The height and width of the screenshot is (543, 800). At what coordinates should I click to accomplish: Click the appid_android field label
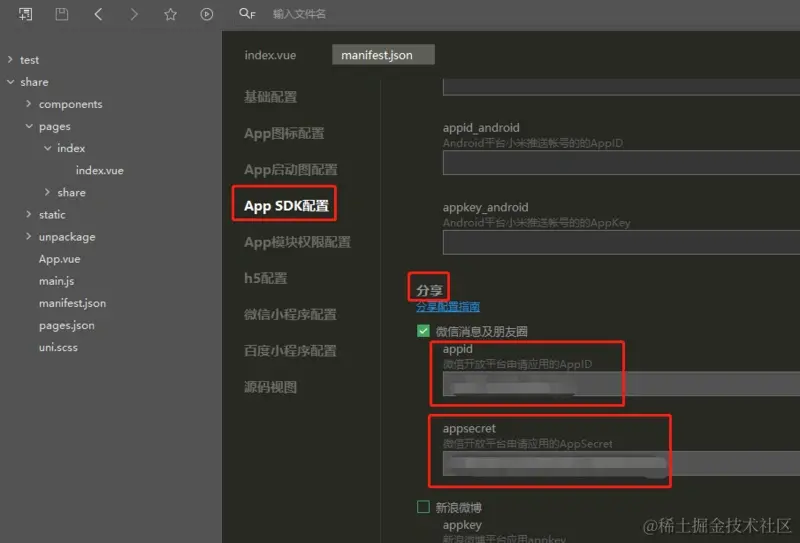click(481, 128)
